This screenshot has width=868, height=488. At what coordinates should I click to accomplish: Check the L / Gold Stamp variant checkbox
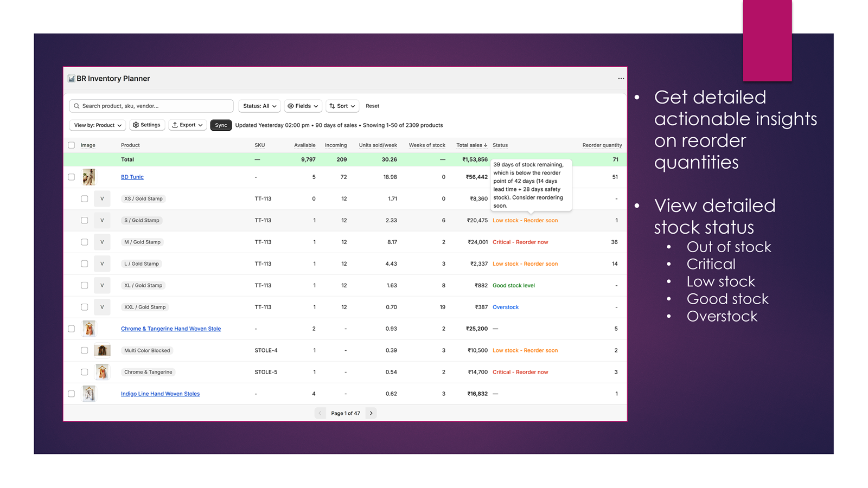tap(85, 264)
